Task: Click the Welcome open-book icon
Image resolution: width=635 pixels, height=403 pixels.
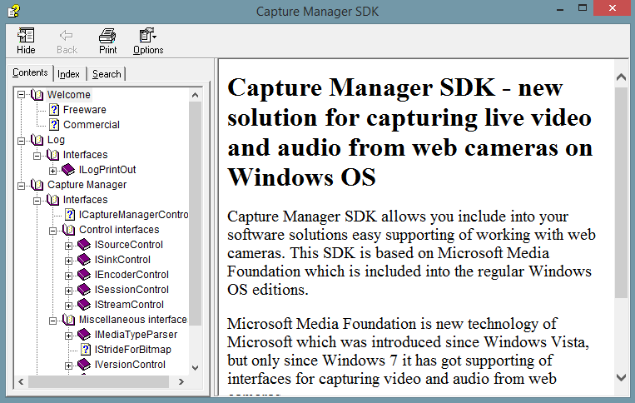Action: 37,95
